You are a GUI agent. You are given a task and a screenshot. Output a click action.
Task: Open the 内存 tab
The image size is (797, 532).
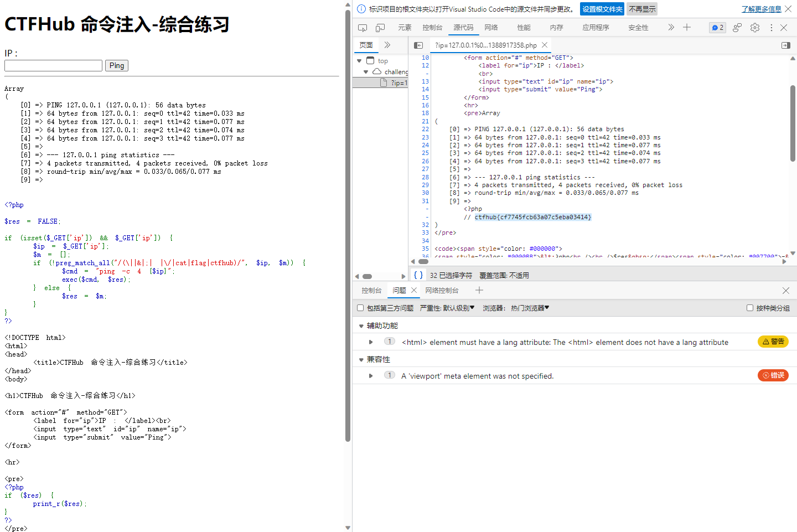[x=557, y=27]
